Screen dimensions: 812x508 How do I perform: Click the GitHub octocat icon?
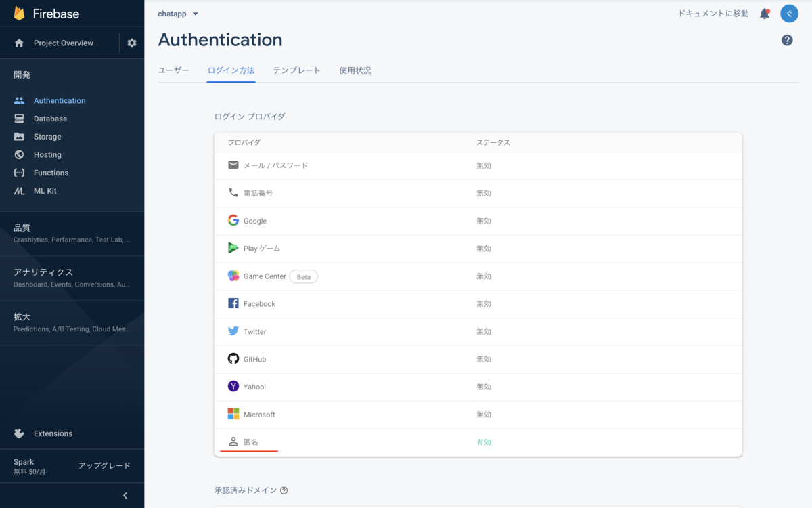coord(233,358)
